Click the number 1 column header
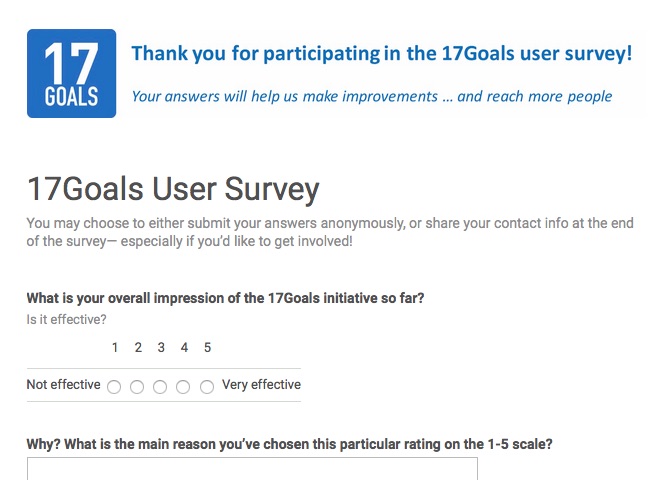 coord(115,347)
